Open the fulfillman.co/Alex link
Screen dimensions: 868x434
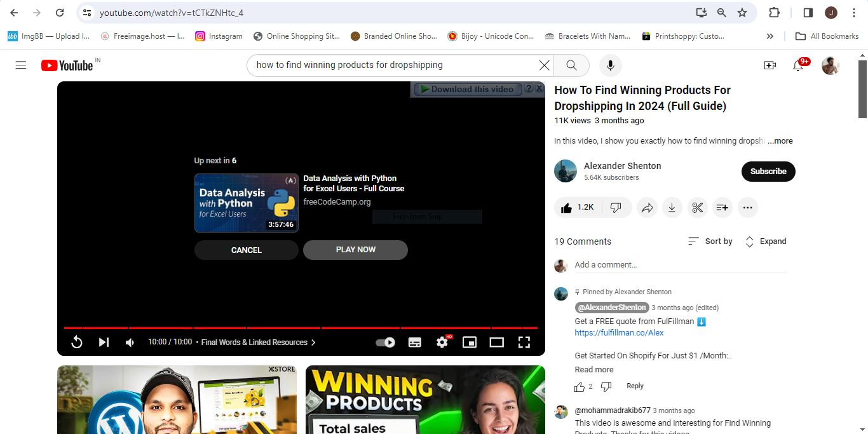pos(619,332)
